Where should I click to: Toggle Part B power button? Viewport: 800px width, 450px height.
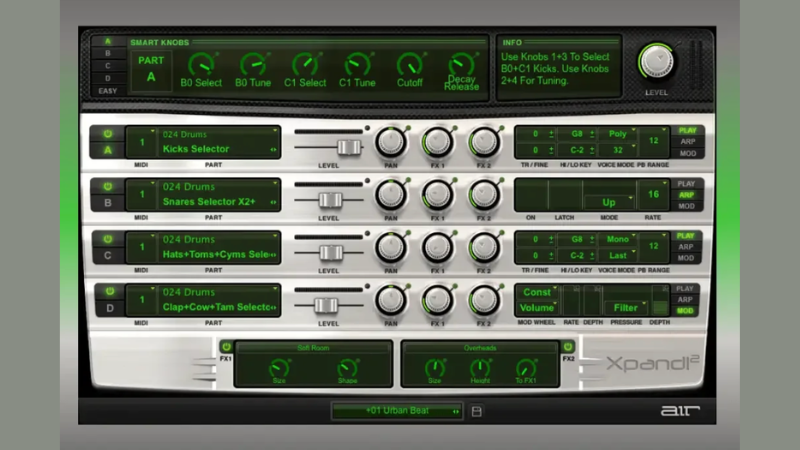click(x=107, y=186)
